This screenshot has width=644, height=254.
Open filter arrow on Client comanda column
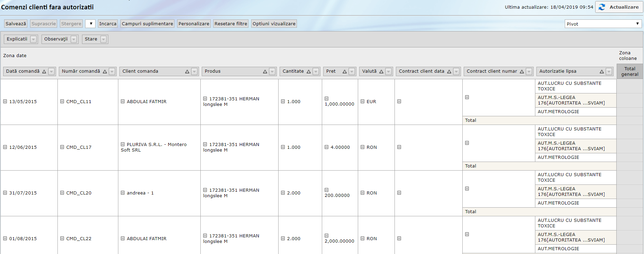tap(194, 72)
